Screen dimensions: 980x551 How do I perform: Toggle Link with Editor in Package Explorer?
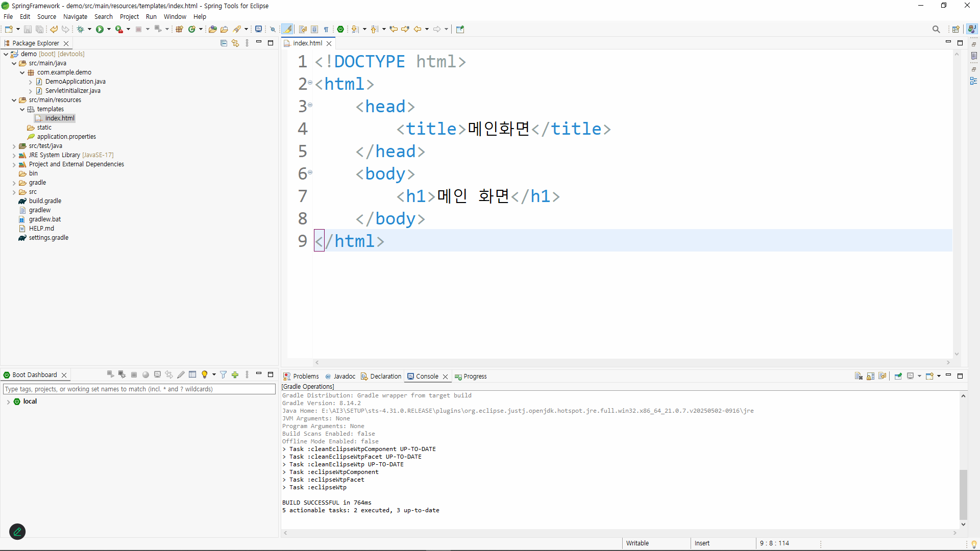[x=235, y=43]
